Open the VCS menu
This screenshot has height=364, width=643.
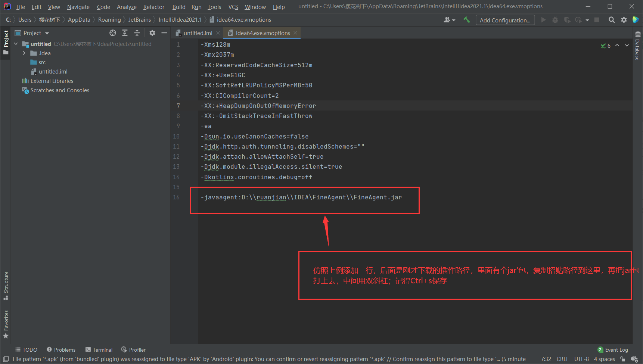[233, 7]
